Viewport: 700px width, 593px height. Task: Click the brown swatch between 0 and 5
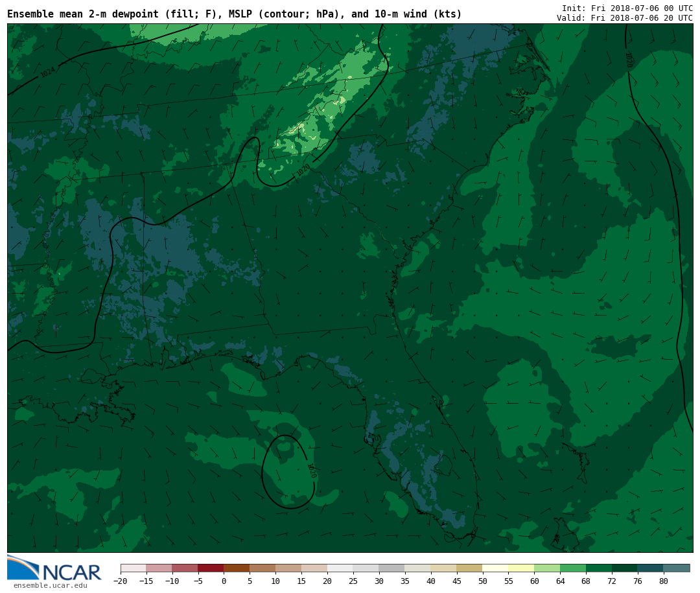click(x=237, y=568)
